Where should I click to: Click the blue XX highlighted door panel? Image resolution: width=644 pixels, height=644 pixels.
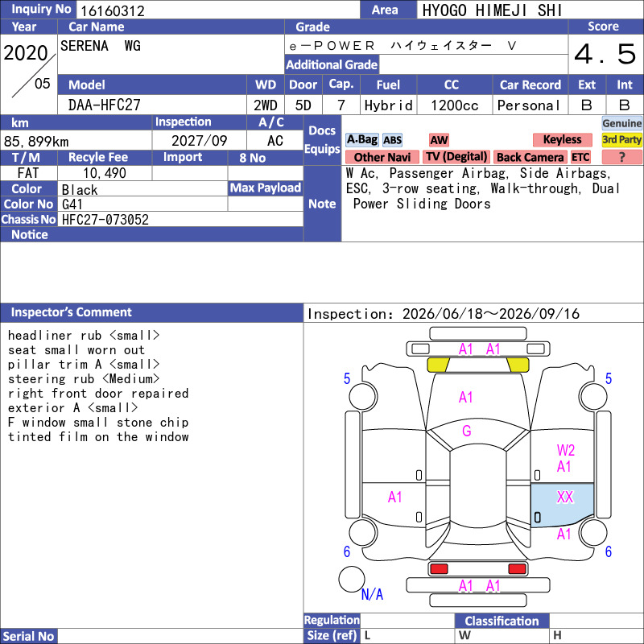point(562,505)
